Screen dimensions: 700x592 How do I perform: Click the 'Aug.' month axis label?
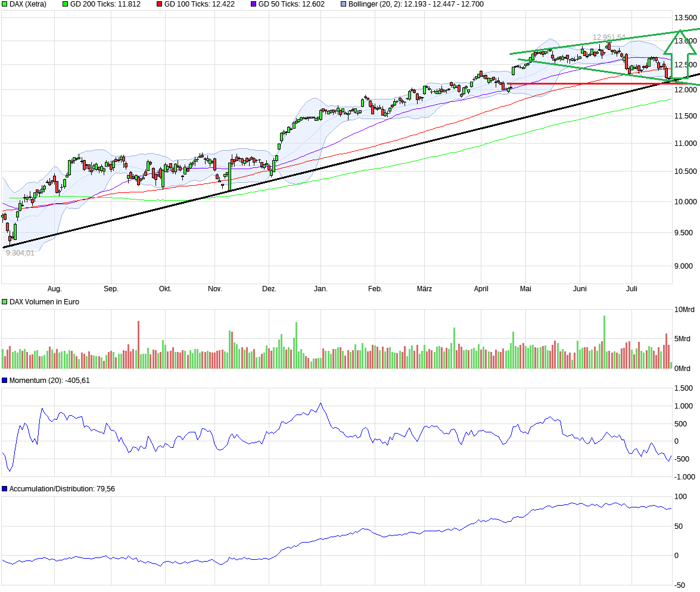[54, 289]
